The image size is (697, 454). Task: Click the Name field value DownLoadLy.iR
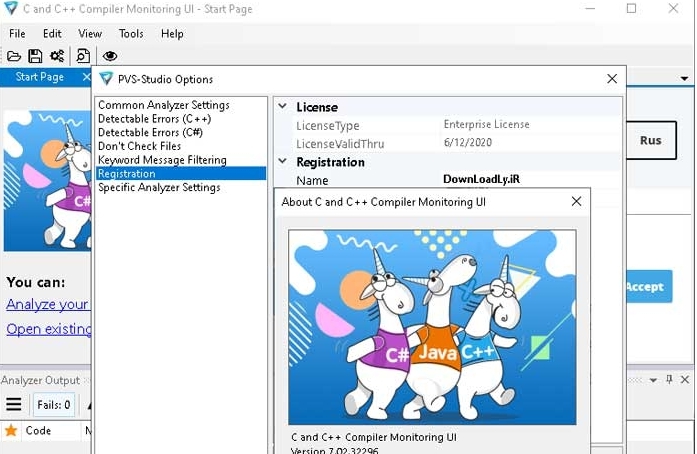pos(481,179)
